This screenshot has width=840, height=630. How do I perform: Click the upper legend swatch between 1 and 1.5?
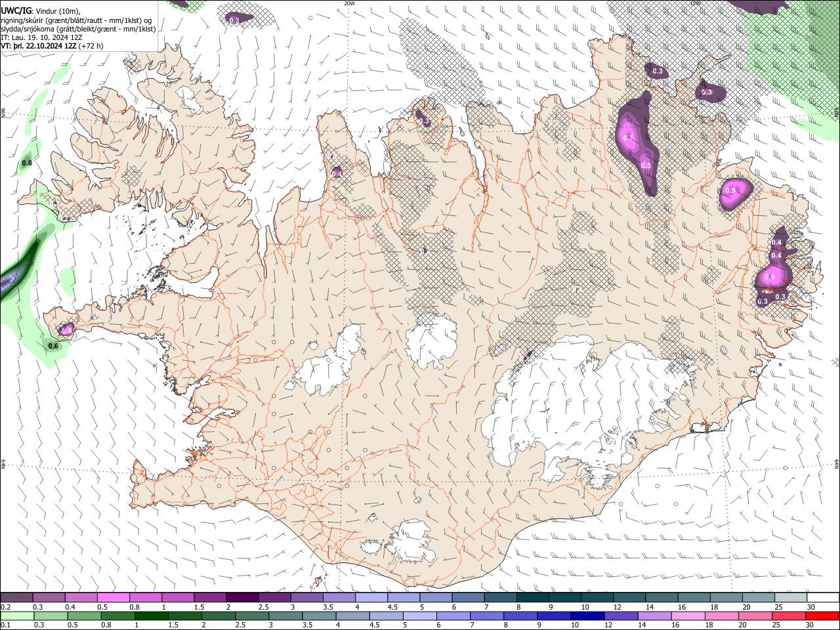178,598
